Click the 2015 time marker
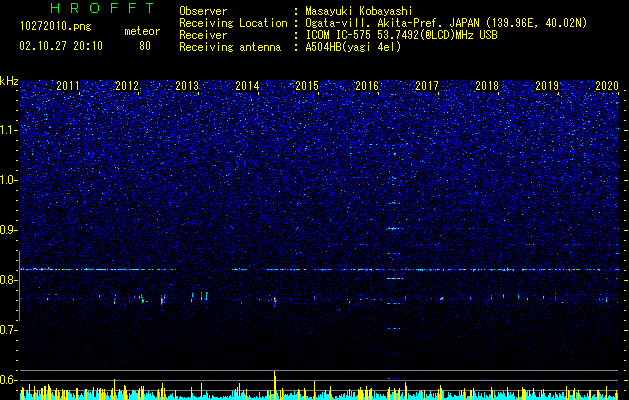This screenshot has height=400, width=629. (x=307, y=86)
